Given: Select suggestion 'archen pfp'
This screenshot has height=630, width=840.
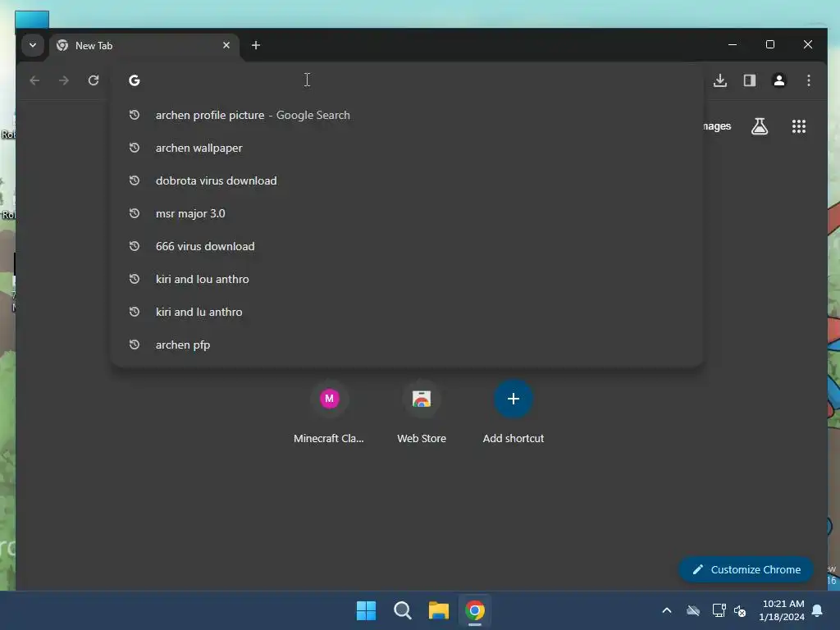Looking at the screenshot, I should (x=407, y=345).
